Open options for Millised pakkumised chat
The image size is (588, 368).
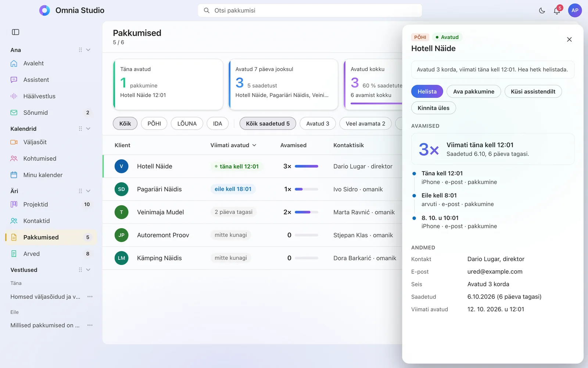[x=90, y=325]
